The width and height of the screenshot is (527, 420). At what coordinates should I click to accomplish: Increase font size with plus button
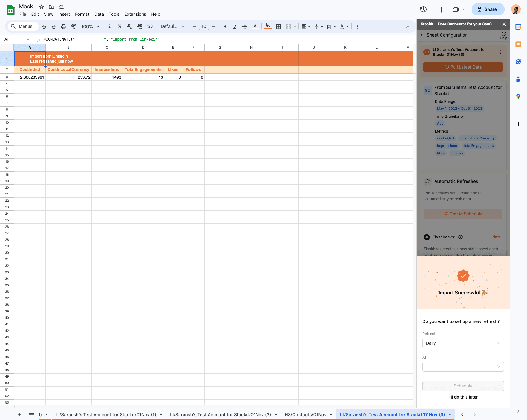coord(214,27)
